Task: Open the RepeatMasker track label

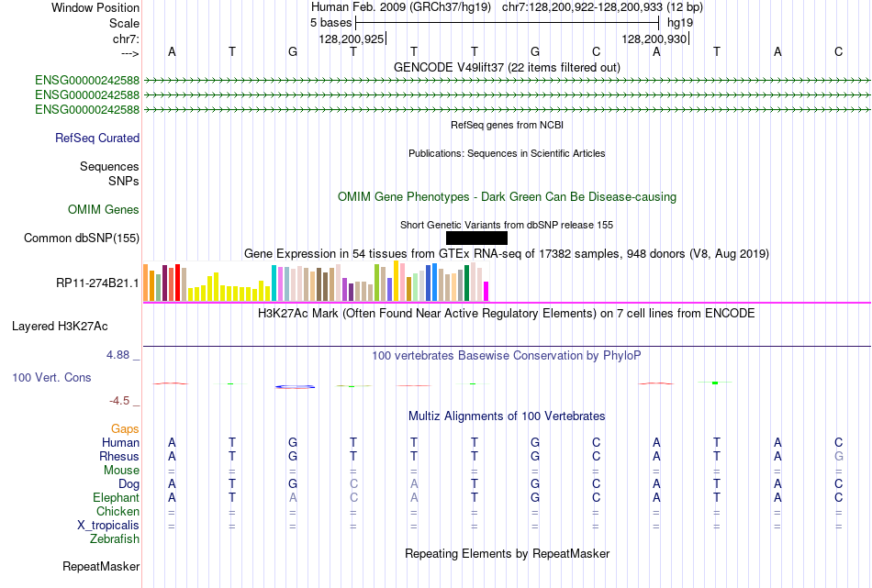Action: (x=101, y=566)
